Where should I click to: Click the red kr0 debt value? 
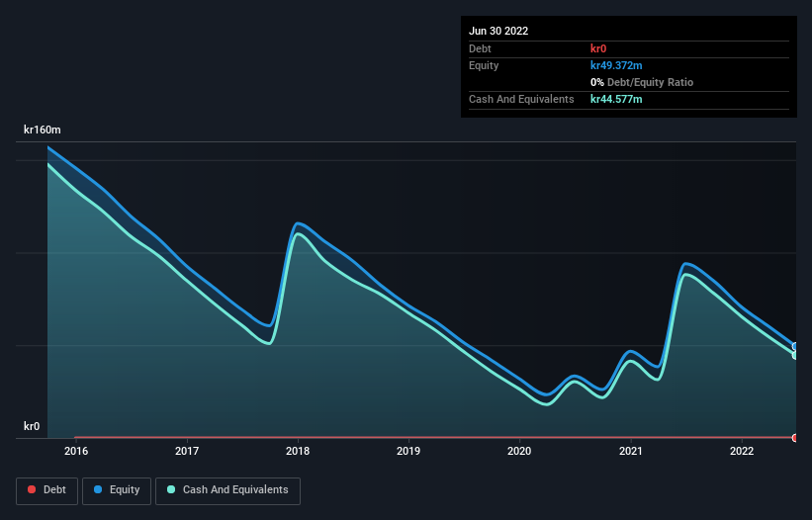coord(598,48)
